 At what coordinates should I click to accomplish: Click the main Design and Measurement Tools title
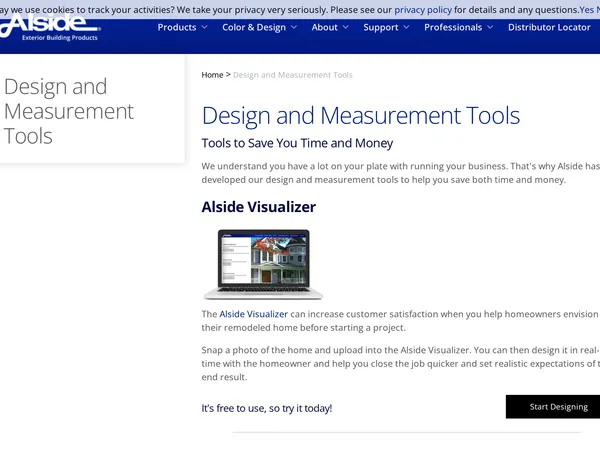(361, 116)
